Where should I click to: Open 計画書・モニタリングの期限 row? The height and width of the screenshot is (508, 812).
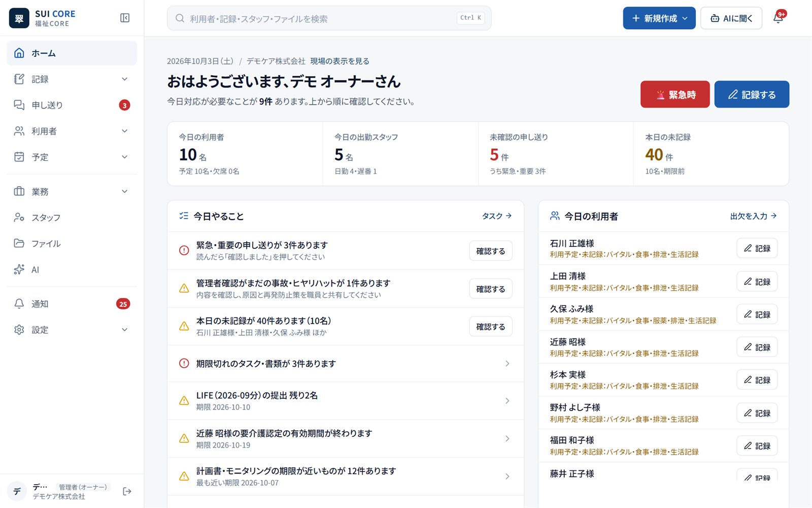point(346,477)
